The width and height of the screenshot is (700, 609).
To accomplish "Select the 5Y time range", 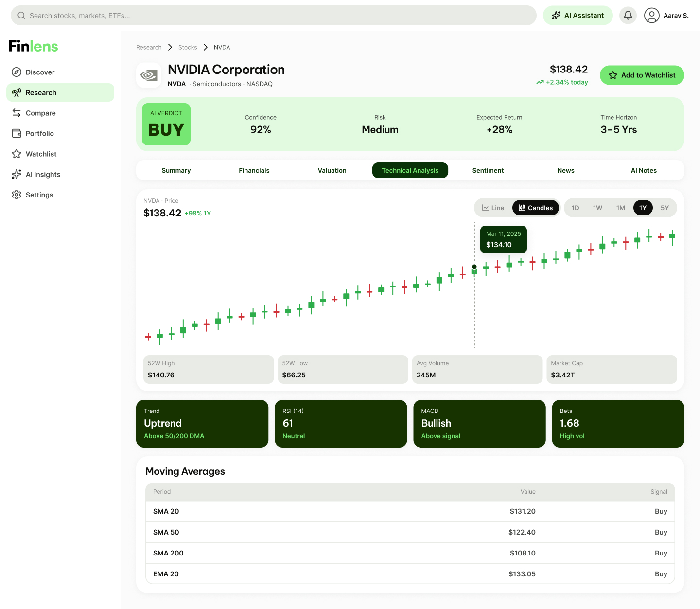I will click(x=665, y=208).
